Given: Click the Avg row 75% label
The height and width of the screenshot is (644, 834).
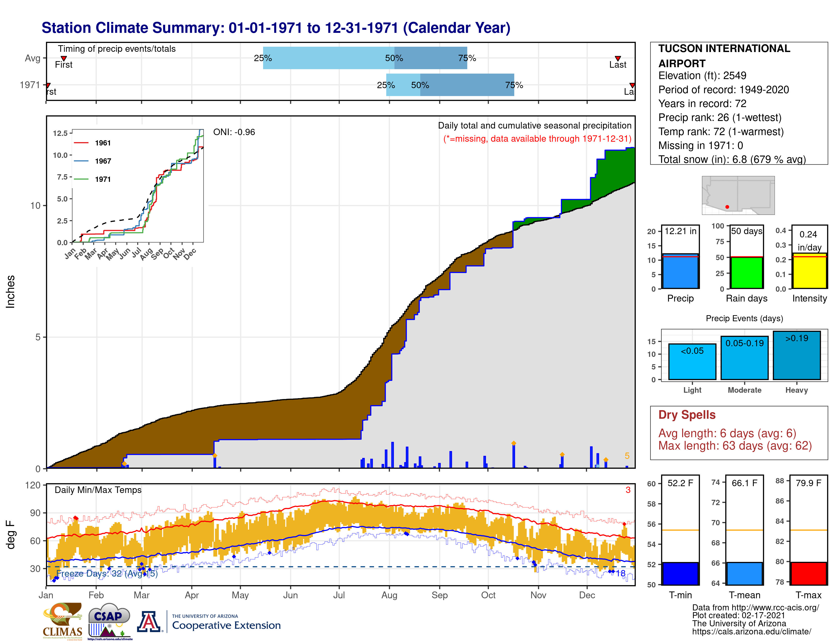Looking at the screenshot, I should [467, 58].
